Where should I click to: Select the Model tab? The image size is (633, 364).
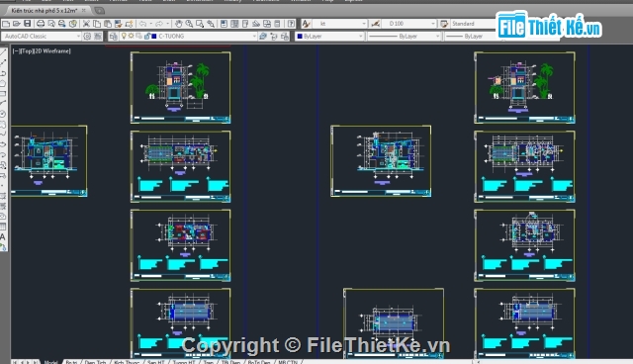(x=50, y=362)
